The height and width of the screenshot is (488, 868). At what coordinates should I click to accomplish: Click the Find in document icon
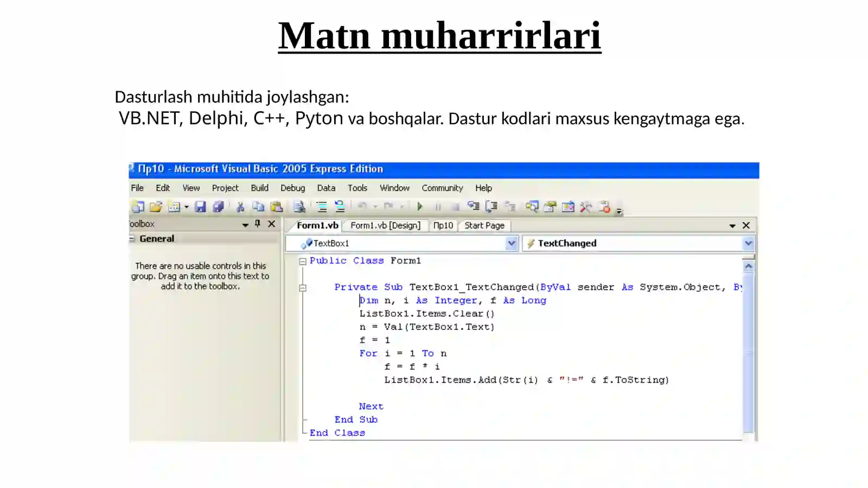299,207
